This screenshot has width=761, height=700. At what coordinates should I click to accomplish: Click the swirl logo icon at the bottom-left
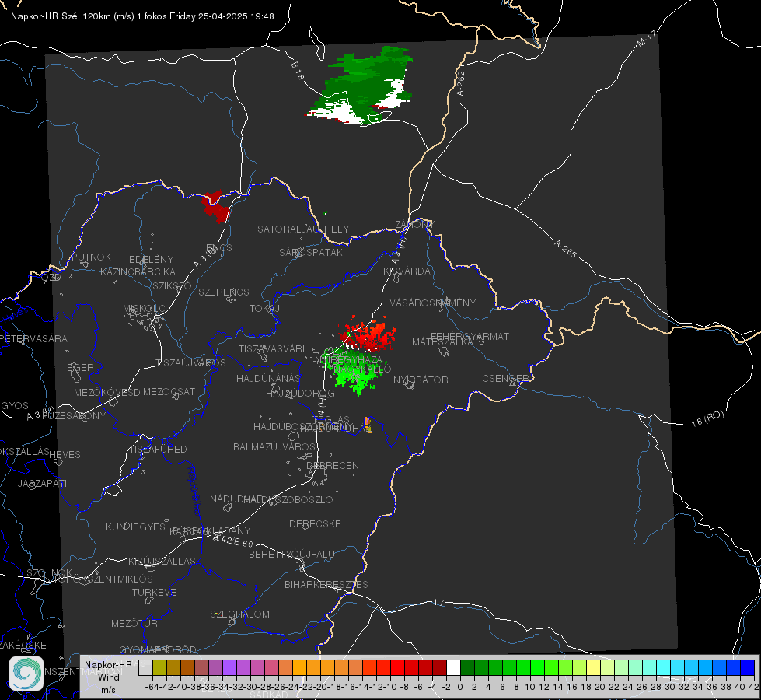pos(26,674)
